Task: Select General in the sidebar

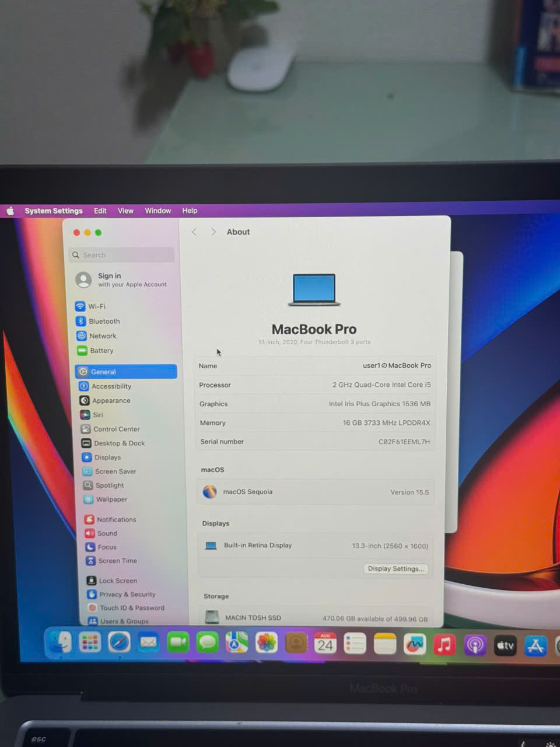Action: coord(126,372)
